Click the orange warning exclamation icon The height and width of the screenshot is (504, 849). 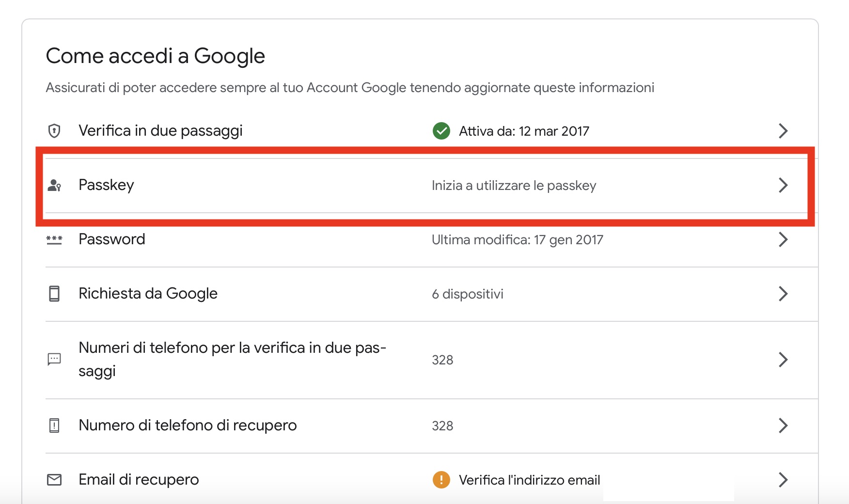(441, 480)
